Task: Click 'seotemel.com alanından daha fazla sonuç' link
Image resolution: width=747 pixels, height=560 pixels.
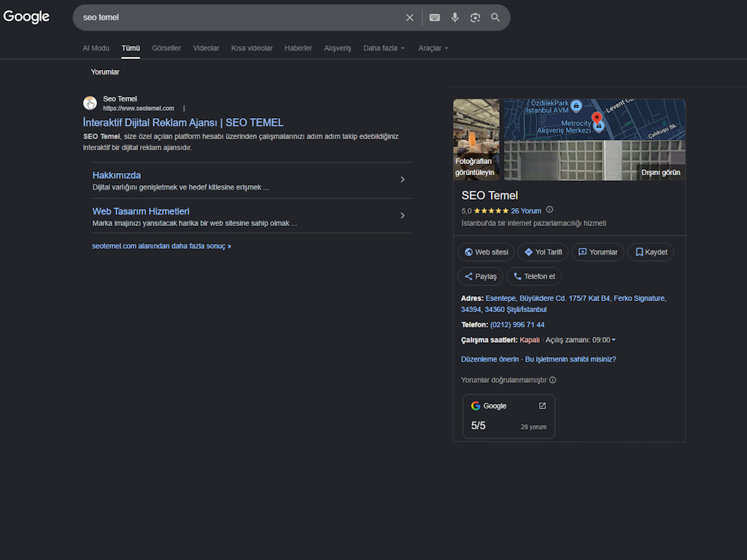Action: [161, 246]
